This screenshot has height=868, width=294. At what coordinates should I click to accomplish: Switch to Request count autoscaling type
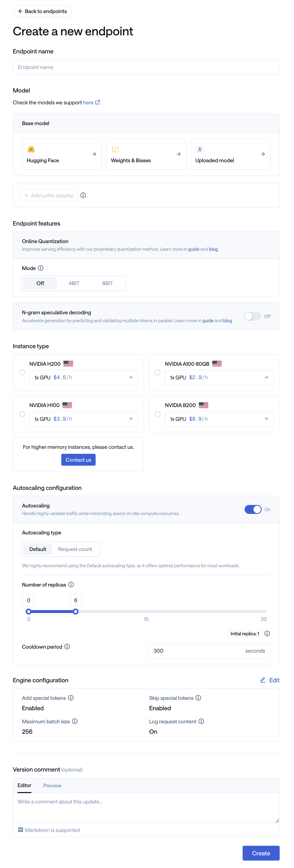75,549
